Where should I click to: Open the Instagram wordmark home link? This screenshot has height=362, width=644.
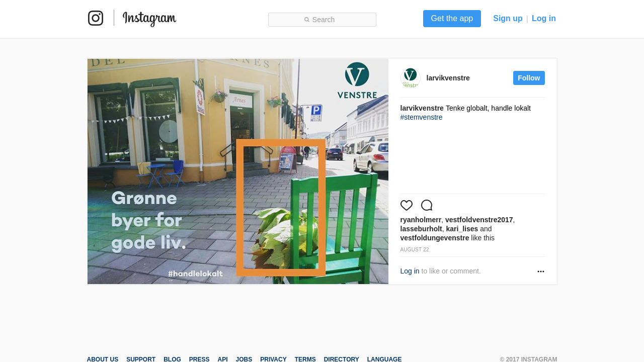(x=149, y=19)
